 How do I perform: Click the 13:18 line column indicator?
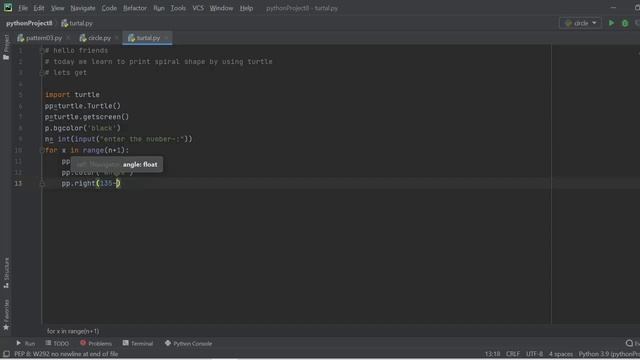coord(492,354)
